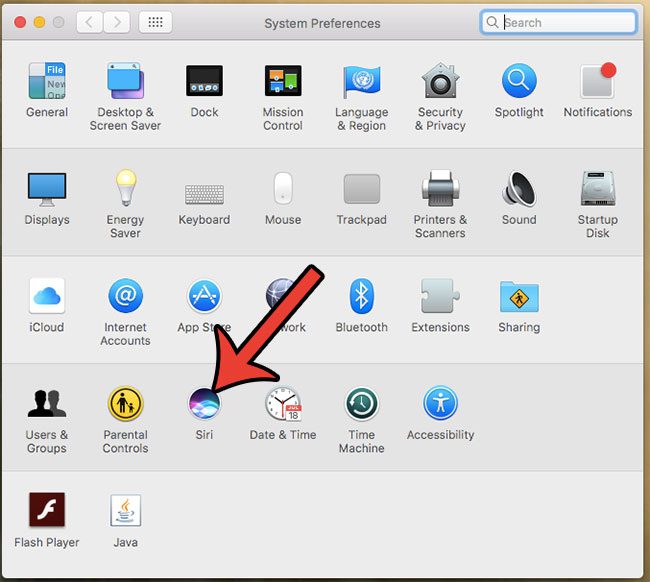Click the Search field

coord(565,22)
